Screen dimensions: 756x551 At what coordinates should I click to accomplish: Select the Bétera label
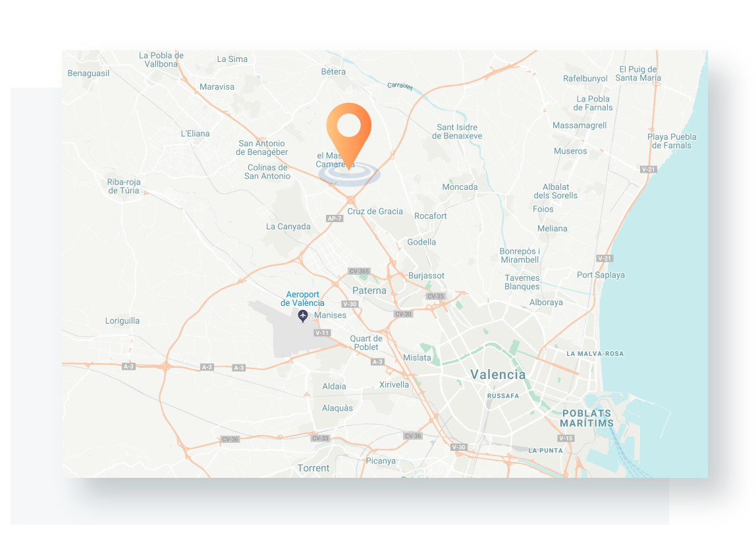(333, 71)
